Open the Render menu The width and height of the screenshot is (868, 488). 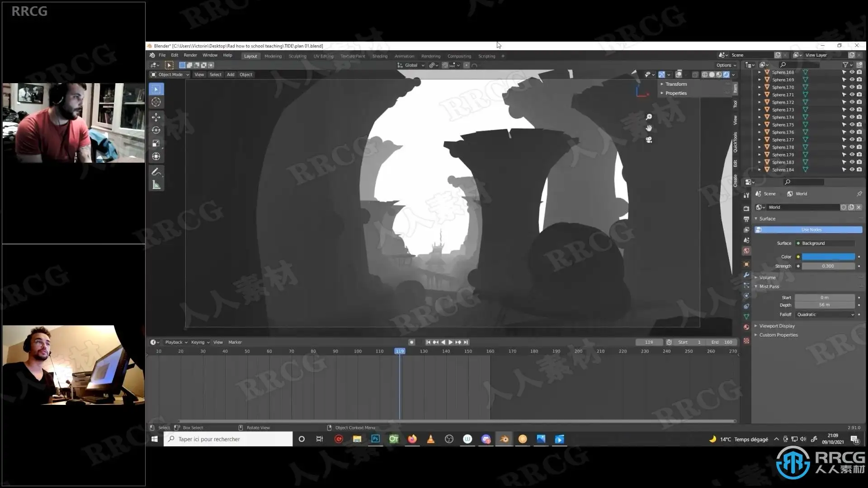pos(190,55)
